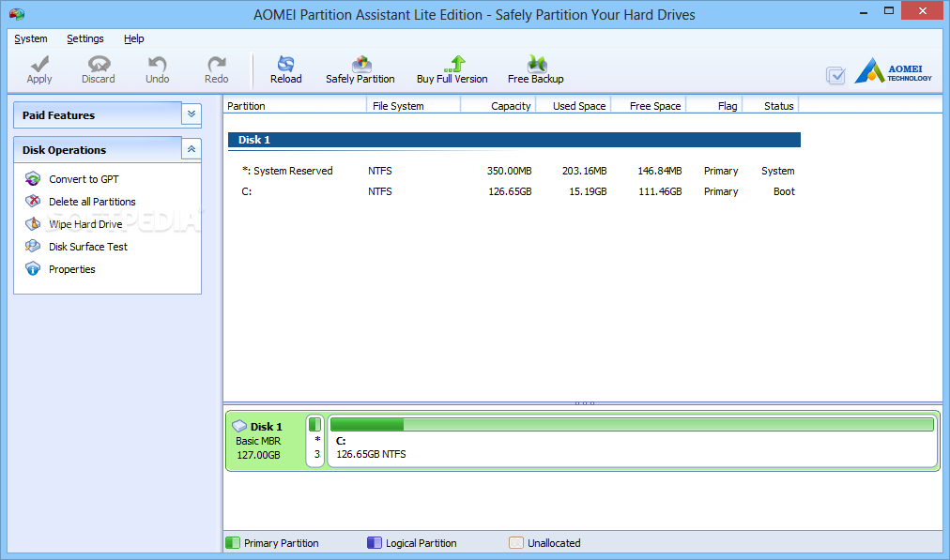Click the Boot status cell
This screenshot has height=560, width=950.
click(784, 191)
